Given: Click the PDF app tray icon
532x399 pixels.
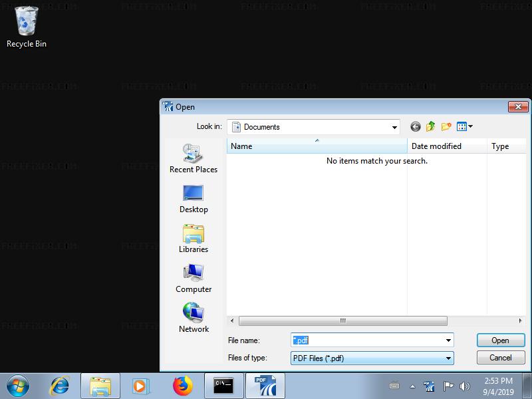Looking at the screenshot, I should 429,386.
